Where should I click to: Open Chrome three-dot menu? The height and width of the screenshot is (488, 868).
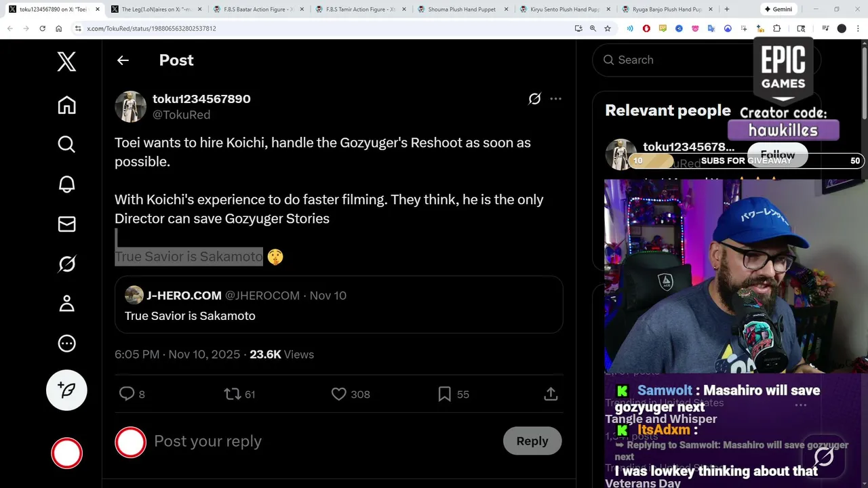point(857,28)
